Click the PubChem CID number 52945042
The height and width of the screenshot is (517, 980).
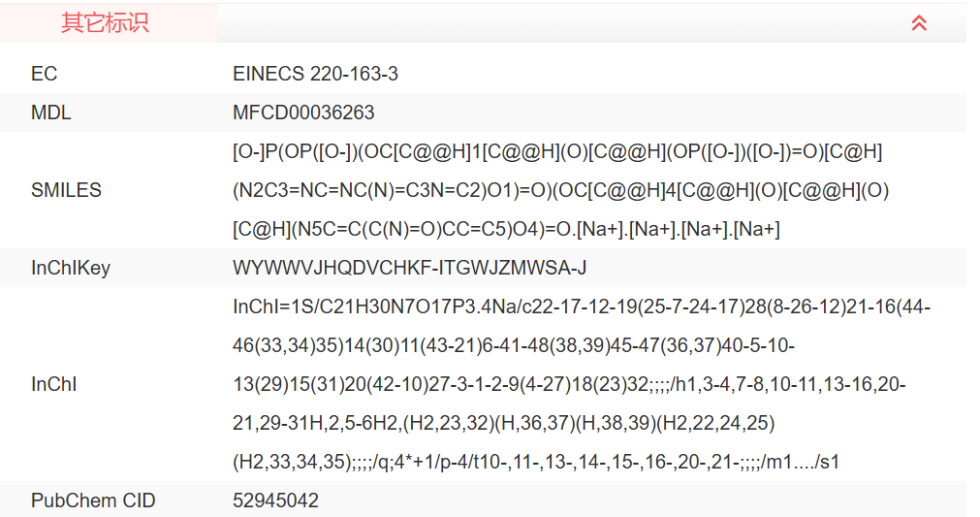(275, 501)
